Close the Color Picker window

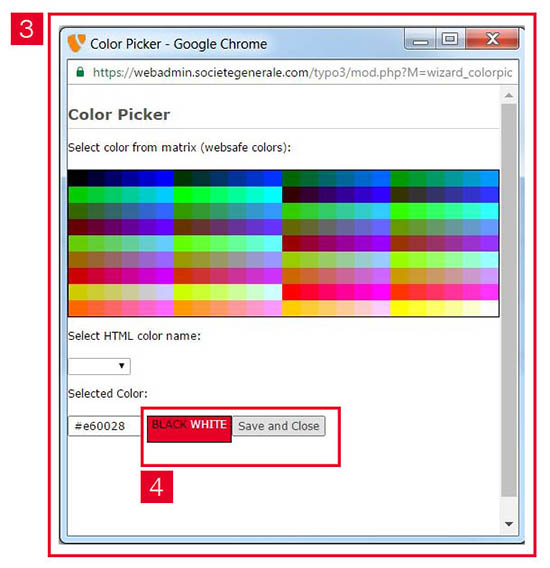tap(492, 39)
